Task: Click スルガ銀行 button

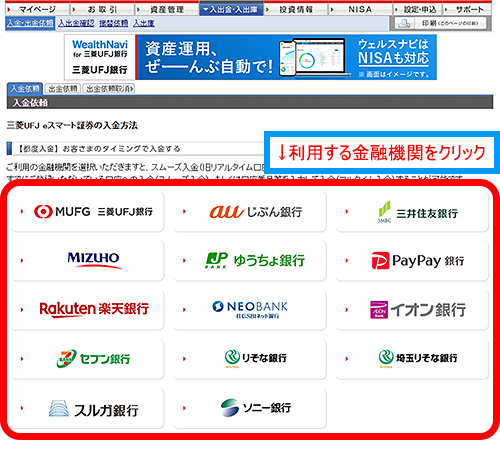Action: coord(87,408)
